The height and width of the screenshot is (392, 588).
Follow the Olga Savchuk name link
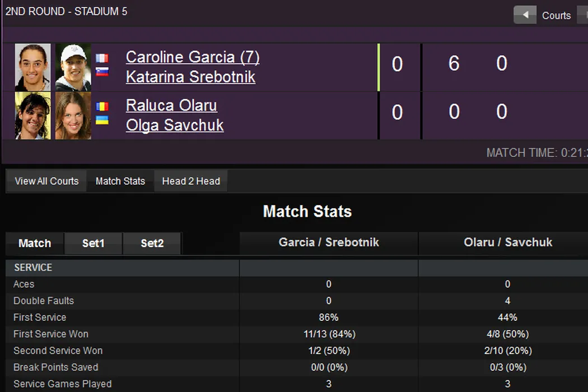[175, 125]
